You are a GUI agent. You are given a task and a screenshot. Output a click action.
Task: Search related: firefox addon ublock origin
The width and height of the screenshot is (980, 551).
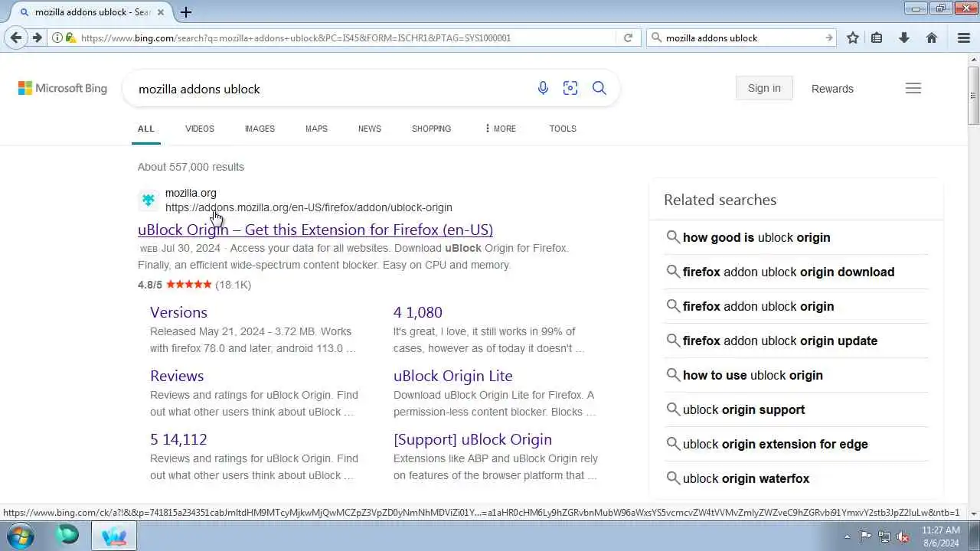pos(758,306)
